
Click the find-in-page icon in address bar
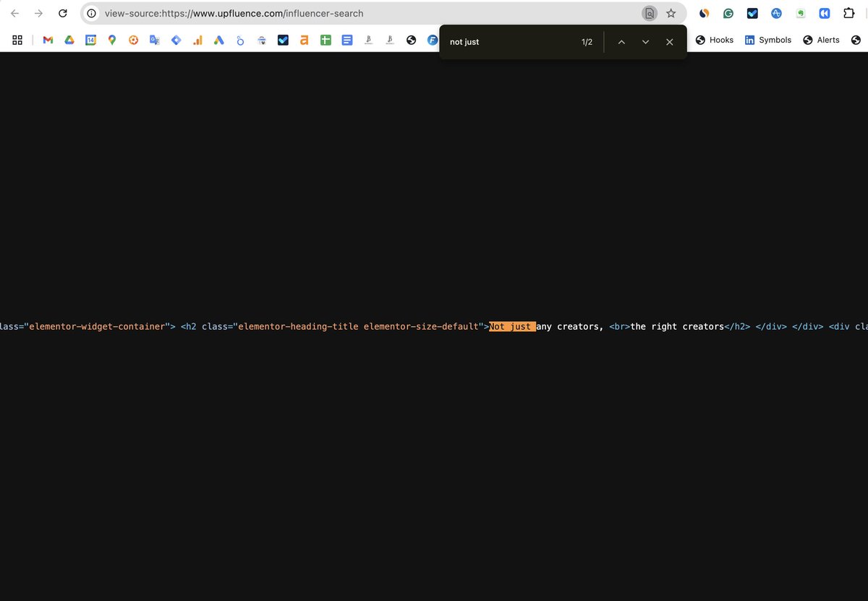pyautogui.click(x=650, y=13)
